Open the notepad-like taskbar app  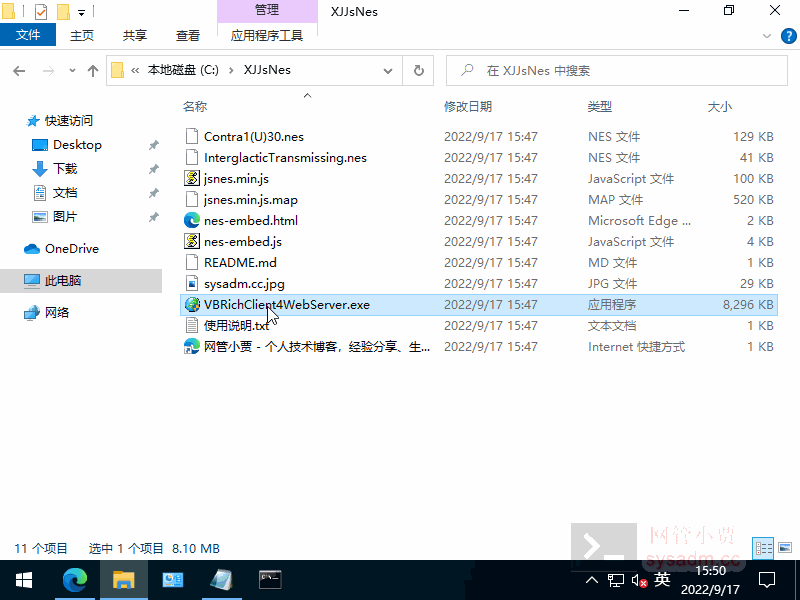click(221, 580)
